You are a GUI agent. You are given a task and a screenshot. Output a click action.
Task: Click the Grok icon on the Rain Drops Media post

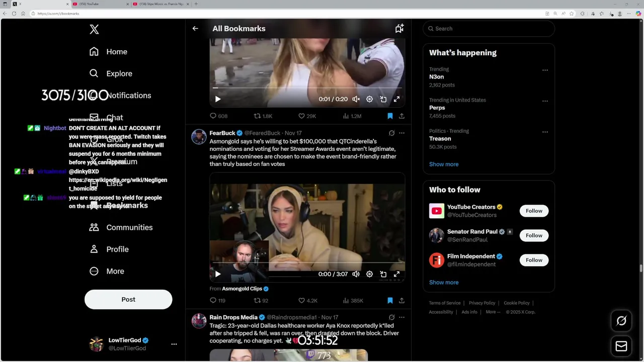(x=391, y=317)
